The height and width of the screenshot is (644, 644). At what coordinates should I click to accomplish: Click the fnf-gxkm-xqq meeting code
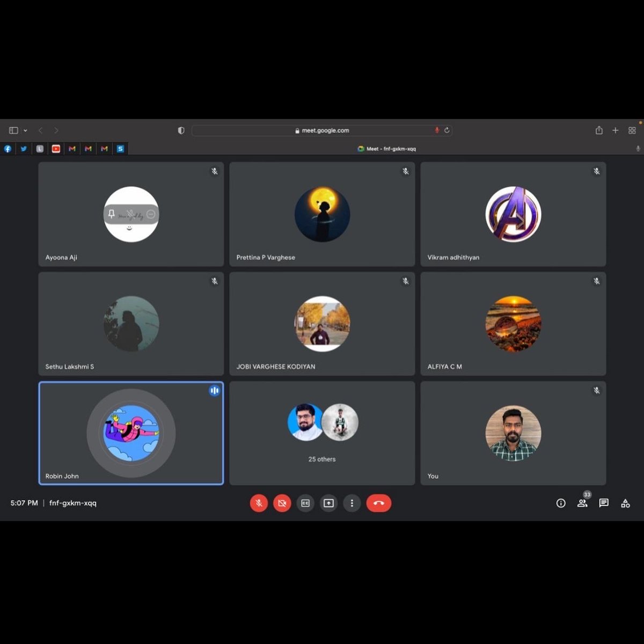[x=73, y=503]
